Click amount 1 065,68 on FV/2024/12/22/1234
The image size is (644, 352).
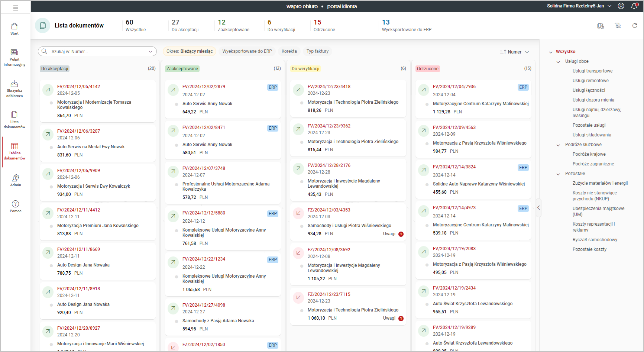pos(191,290)
